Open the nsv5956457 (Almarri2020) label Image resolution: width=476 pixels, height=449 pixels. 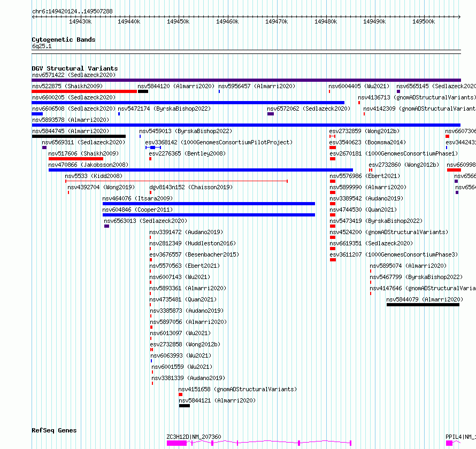257,86
